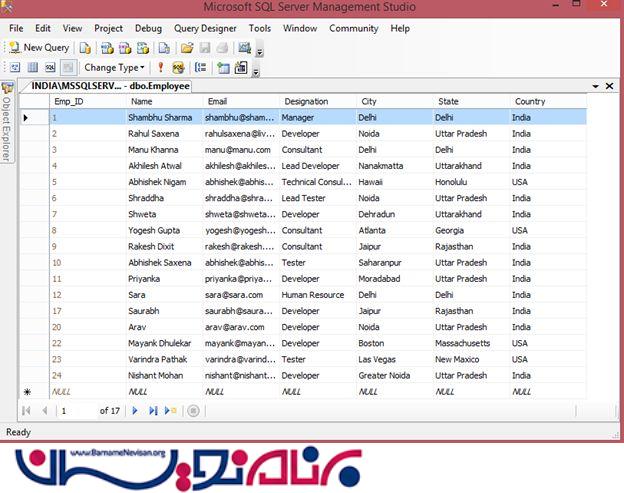Click the New Query toolbar button
Screen dimensions: 624x493
40,48
